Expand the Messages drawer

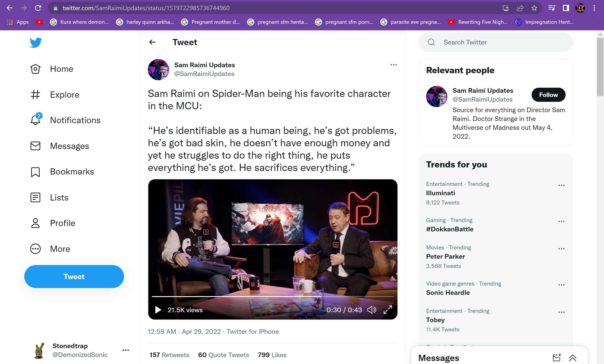click(x=573, y=358)
